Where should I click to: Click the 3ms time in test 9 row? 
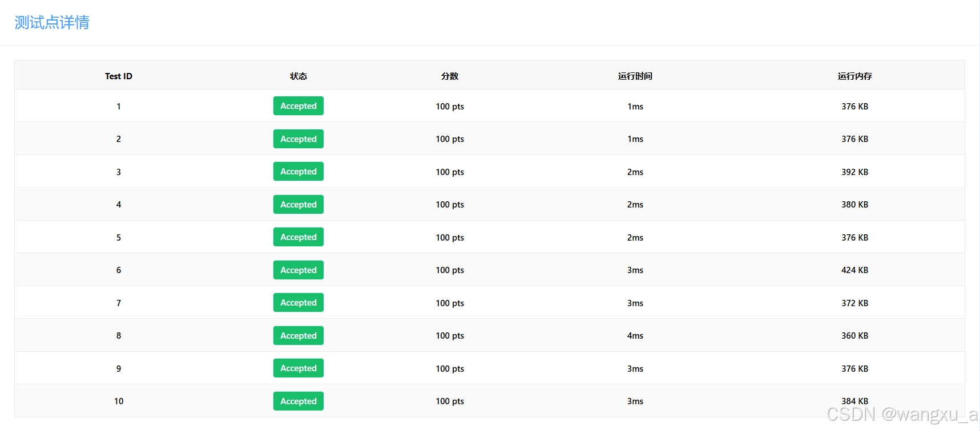point(635,369)
